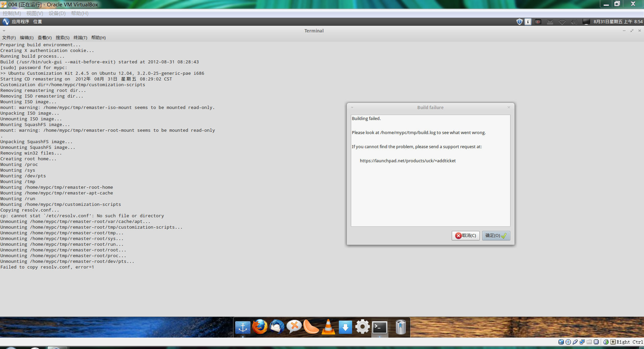This screenshot has height=349, width=644.
Task: Launch Clementine orange slice music player
Action: pos(311,327)
